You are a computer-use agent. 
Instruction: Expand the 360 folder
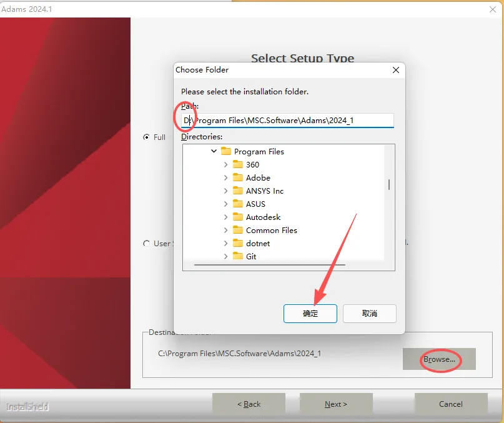pos(225,164)
